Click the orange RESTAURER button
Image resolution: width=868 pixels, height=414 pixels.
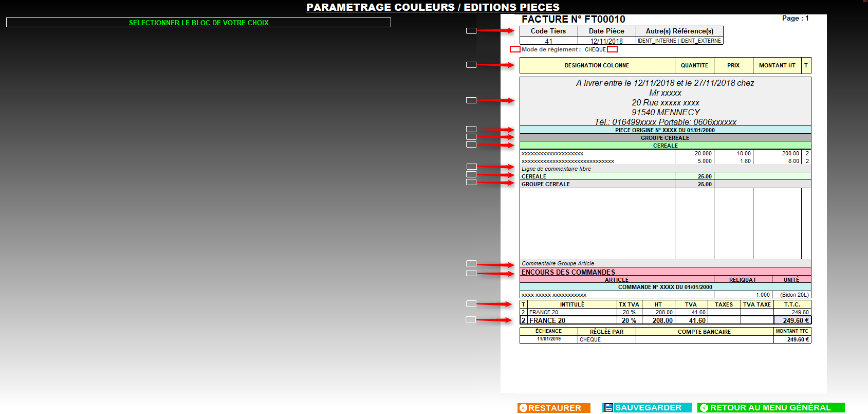(554, 408)
